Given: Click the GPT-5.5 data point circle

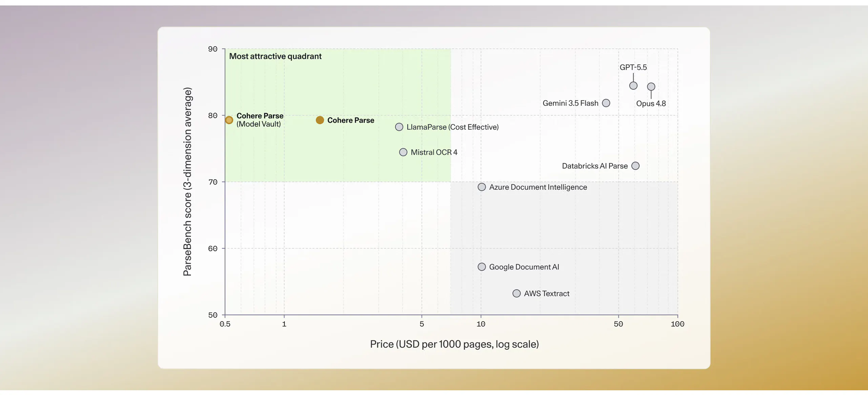Looking at the screenshot, I should point(633,86).
